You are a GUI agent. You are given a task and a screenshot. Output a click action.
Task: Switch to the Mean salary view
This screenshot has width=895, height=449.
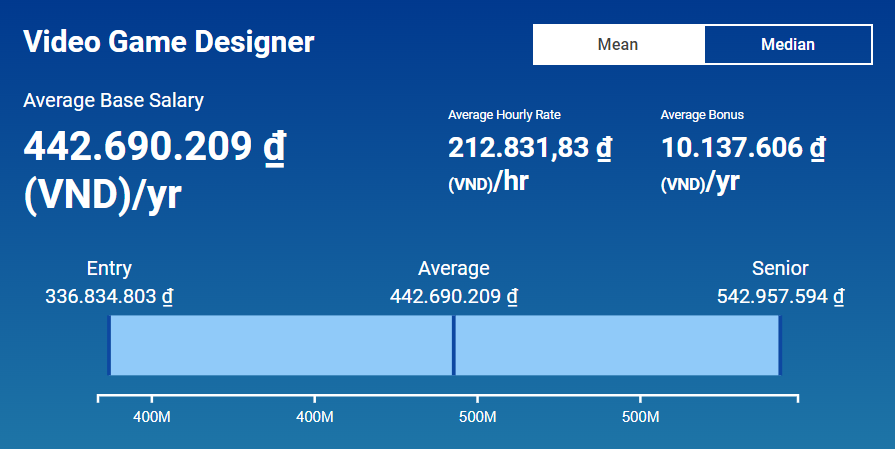618,44
